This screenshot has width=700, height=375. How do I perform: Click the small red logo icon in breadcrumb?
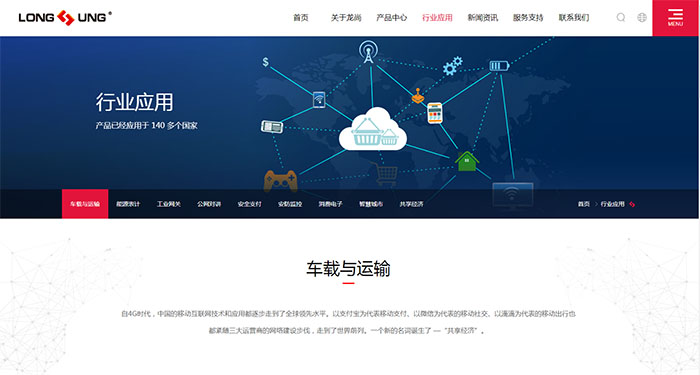(632, 204)
